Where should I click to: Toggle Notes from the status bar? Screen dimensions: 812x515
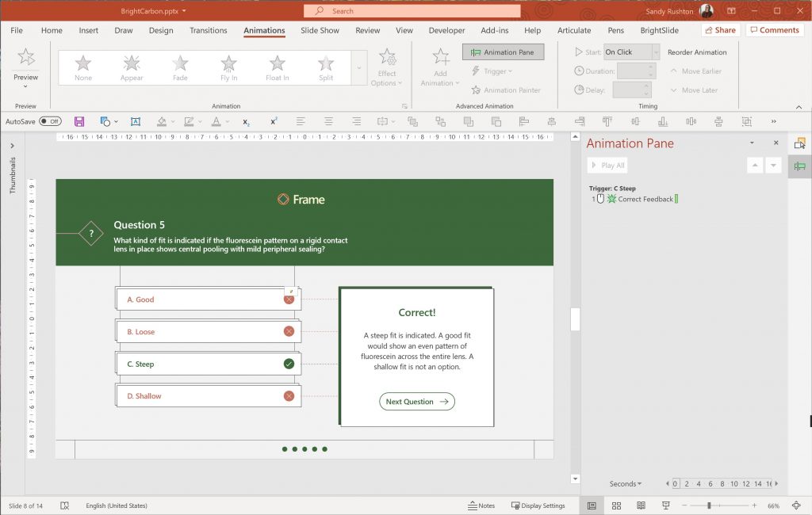483,505
